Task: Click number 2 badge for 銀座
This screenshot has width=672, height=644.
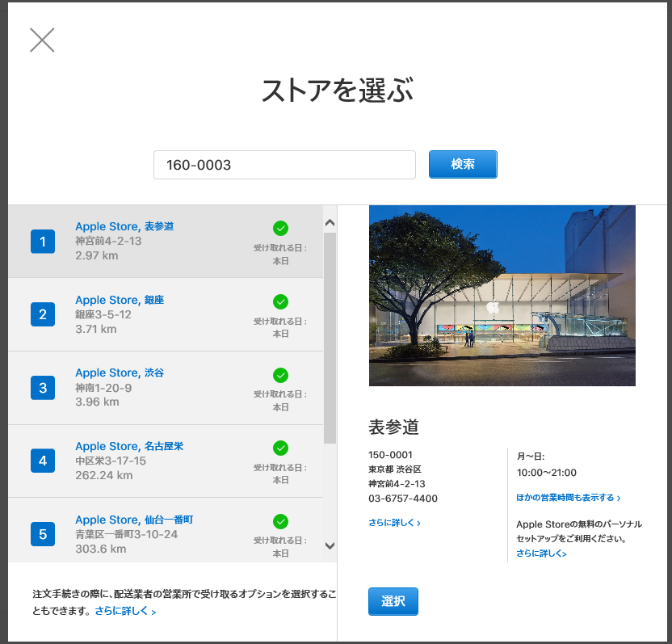Action: click(43, 314)
